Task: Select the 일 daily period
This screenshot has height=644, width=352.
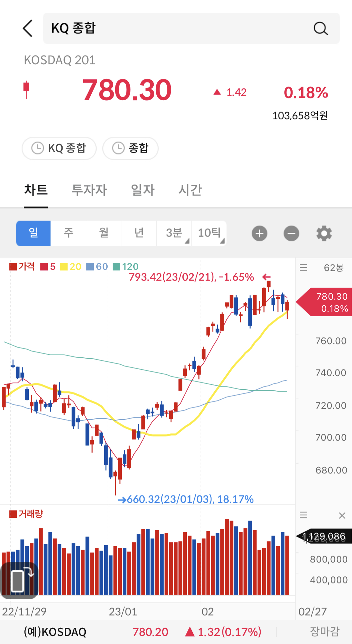Action: [33, 233]
